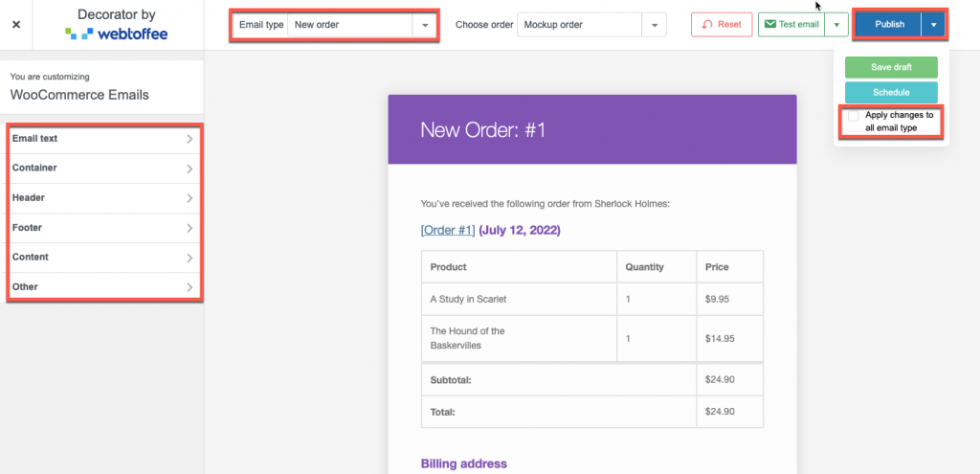Click the Billing address heading
This screenshot has height=474, width=980.
464,463
